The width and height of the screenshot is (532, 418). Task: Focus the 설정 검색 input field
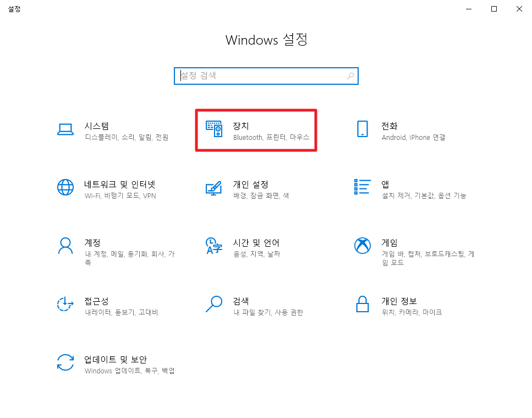pyautogui.click(x=266, y=75)
